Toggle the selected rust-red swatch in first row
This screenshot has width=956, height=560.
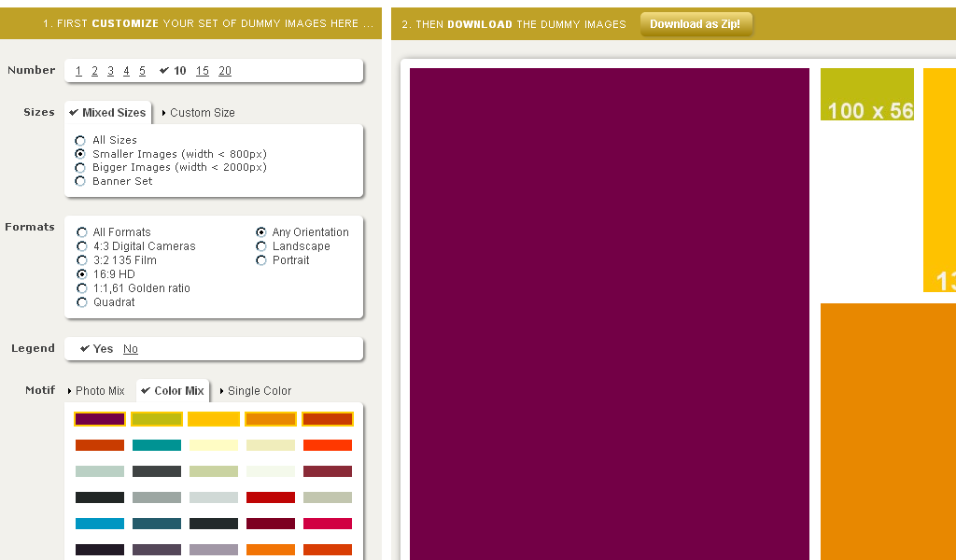point(328,419)
